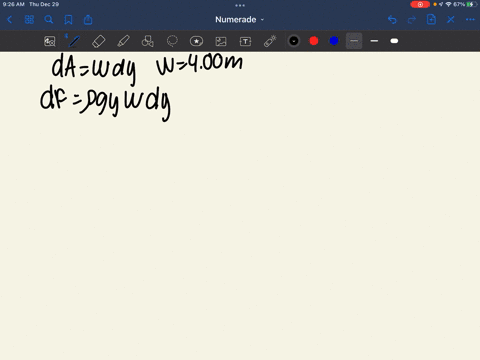Choose the red pen color
480x360 pixels.
point(314,41)
